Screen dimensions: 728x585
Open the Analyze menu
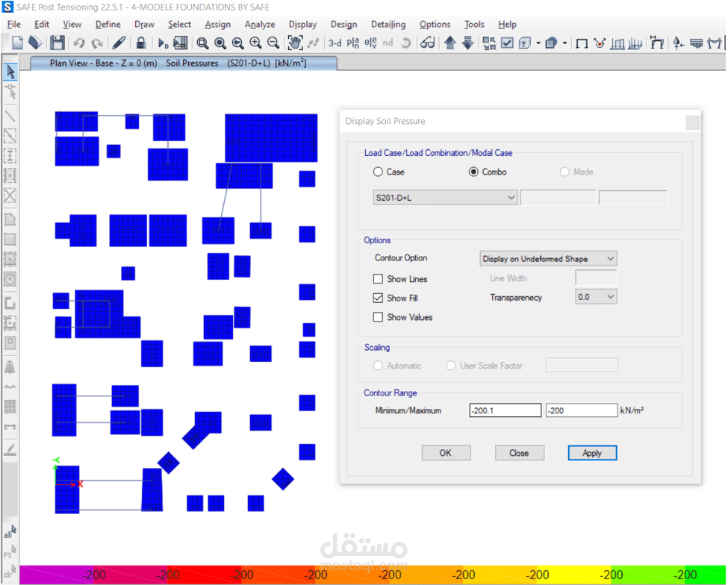[x=260, y=25]
